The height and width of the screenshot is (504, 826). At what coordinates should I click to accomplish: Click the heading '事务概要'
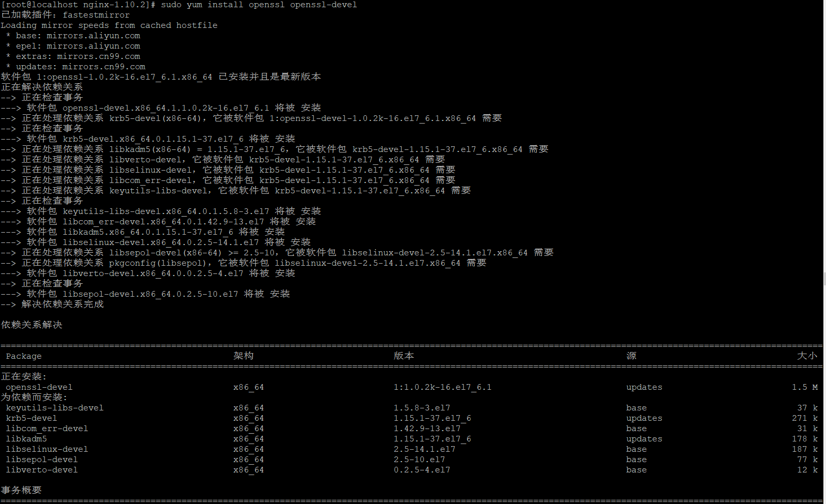click(x=21, y=490)
